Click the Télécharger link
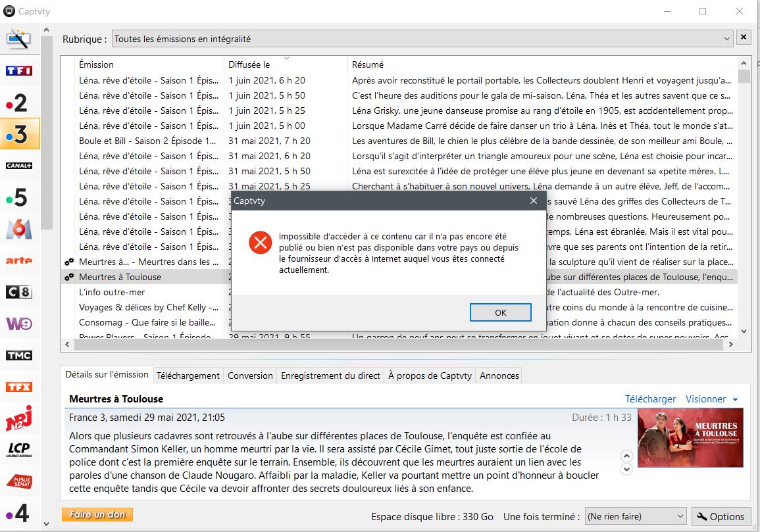The height and width of the screenshot is (532, 760). (650, 399)
